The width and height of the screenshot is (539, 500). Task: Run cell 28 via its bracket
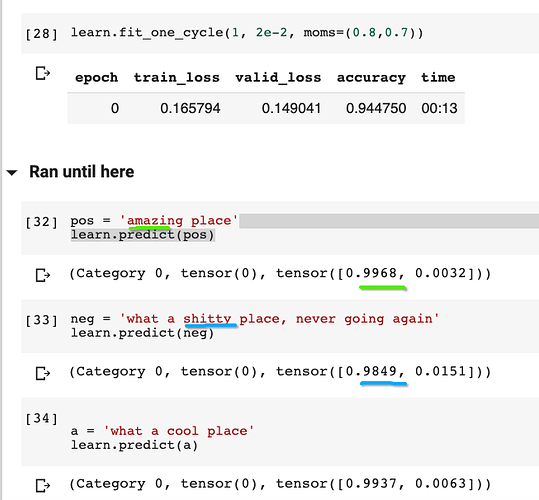pyautogui.click(x=42, y=34)
